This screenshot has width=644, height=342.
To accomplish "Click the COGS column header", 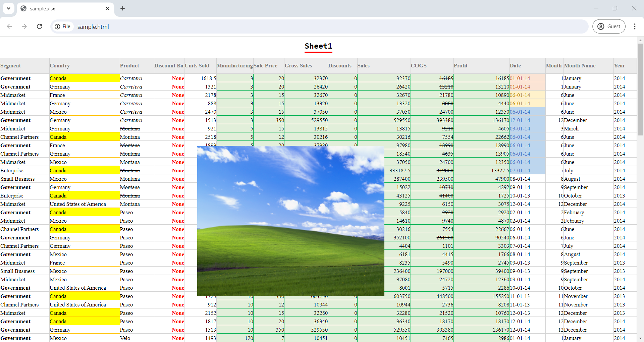I will tap(432, 66).
